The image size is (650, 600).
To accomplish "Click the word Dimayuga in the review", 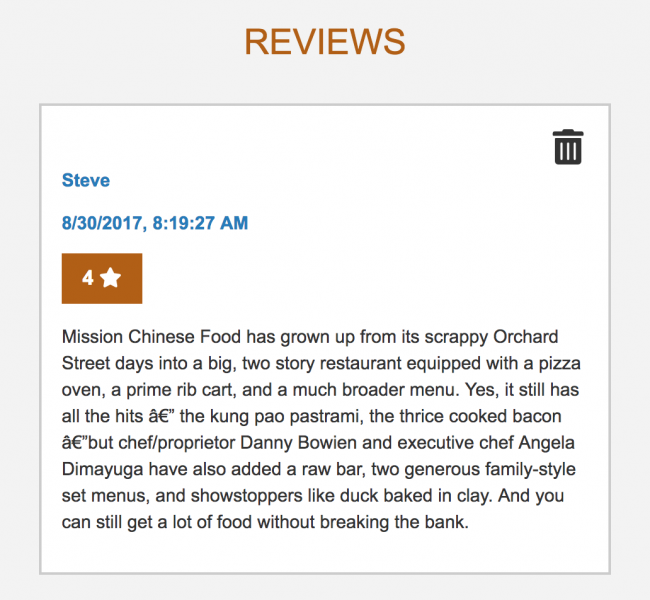I will [102, 469].
